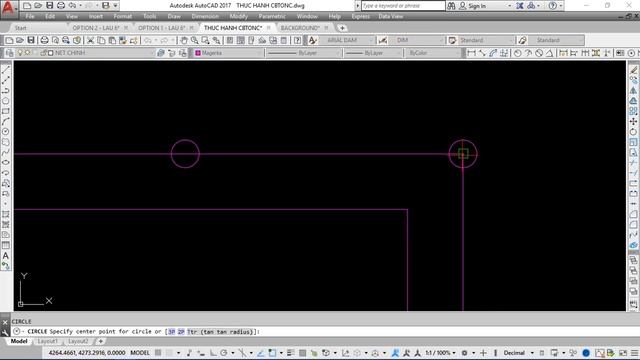Open the Dimension menu
The width and height of the screenshot is (640, 360).
(205, 17)
